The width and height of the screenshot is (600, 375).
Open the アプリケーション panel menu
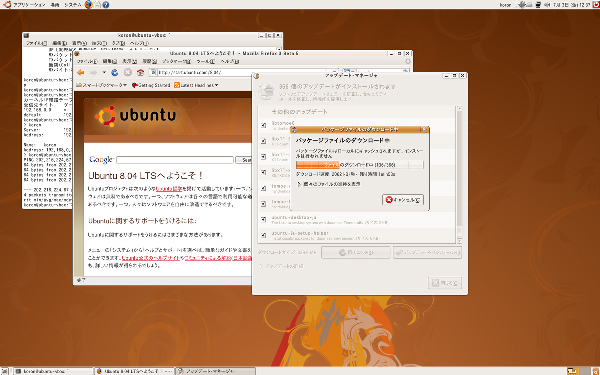tap(29, 5)
